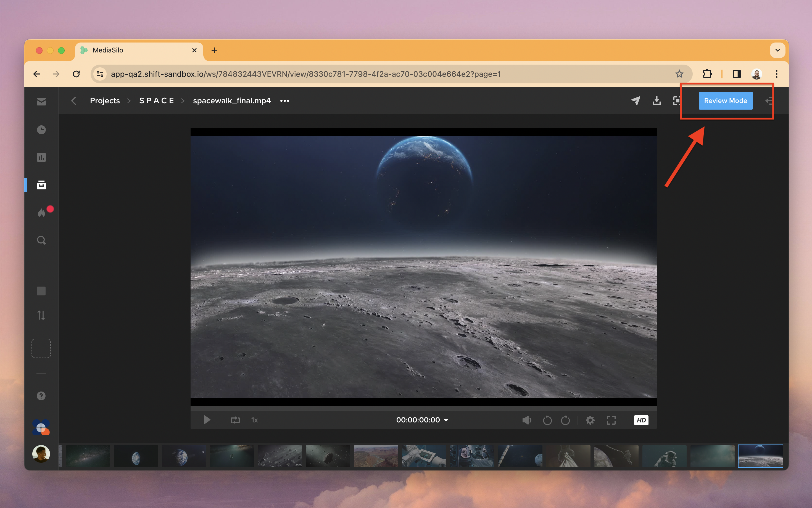Click the Review Mode button
The image size is (812, 508).
click(725, 101)
